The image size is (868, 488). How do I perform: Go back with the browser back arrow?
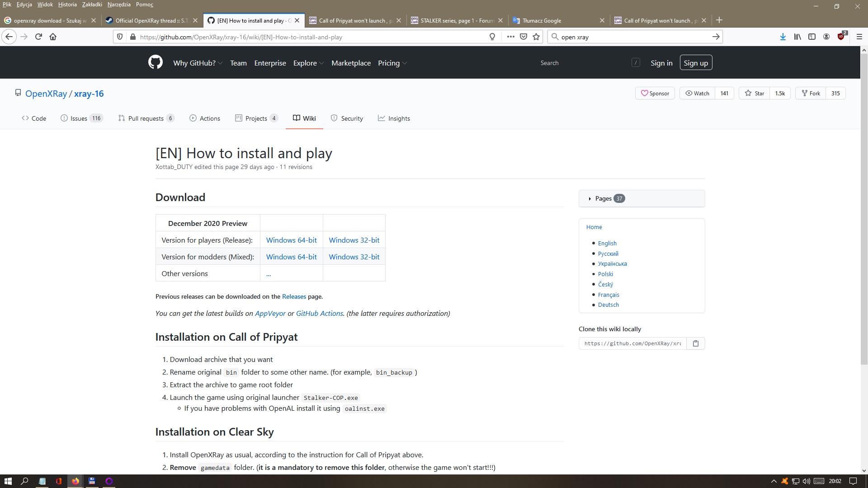click(9, 37)
